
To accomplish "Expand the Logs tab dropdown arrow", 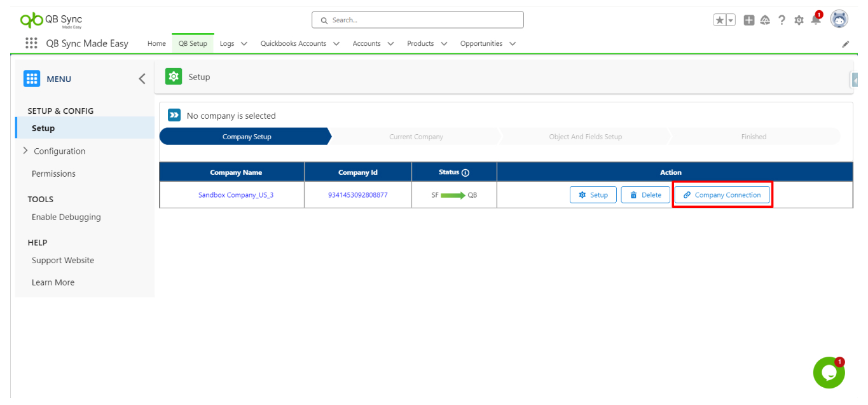I will [x=244, y=44].
